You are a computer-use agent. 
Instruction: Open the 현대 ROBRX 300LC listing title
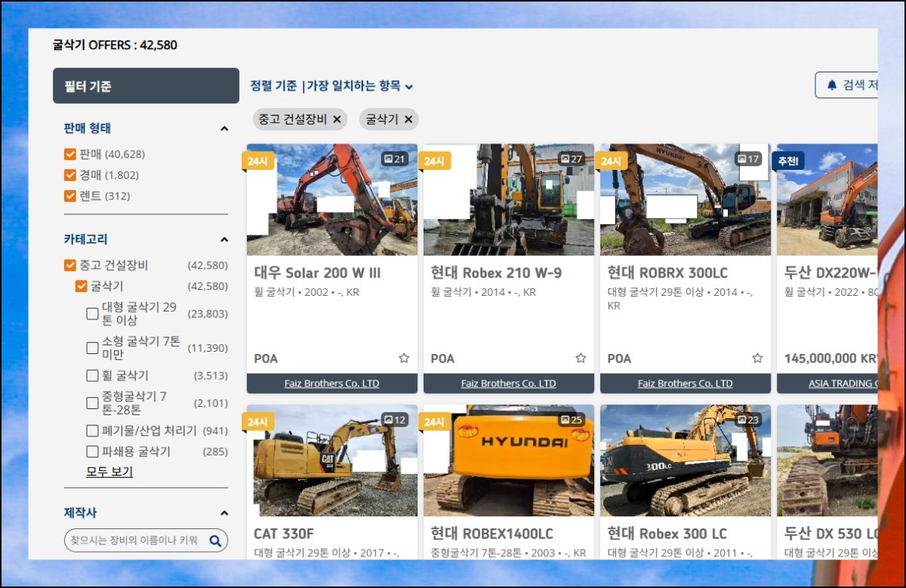coord(667,273)
